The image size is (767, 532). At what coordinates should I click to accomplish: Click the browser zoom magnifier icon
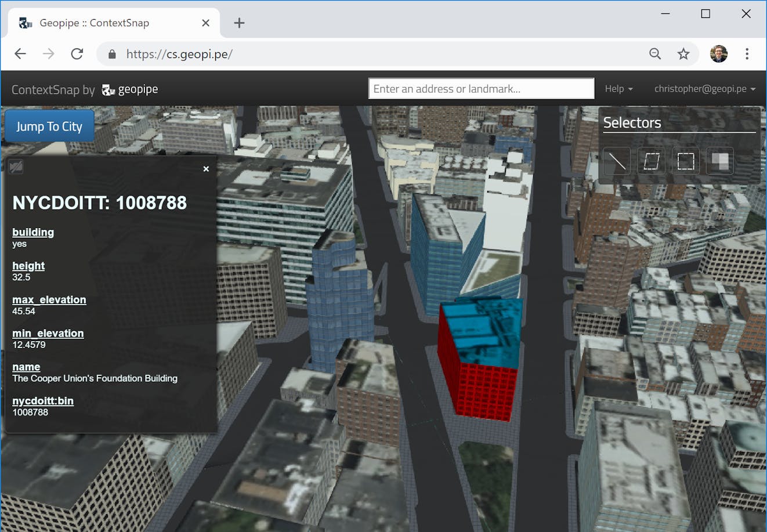pos(655,54)
